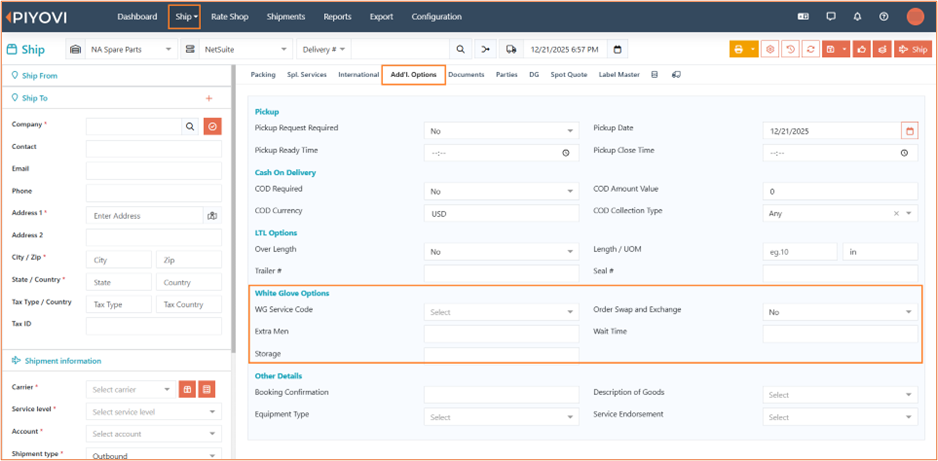Open the chat message icon

[831, 17]
